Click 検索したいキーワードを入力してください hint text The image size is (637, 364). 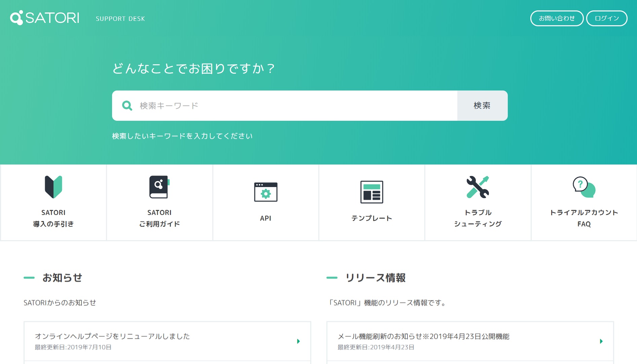(x=182, y=136)
